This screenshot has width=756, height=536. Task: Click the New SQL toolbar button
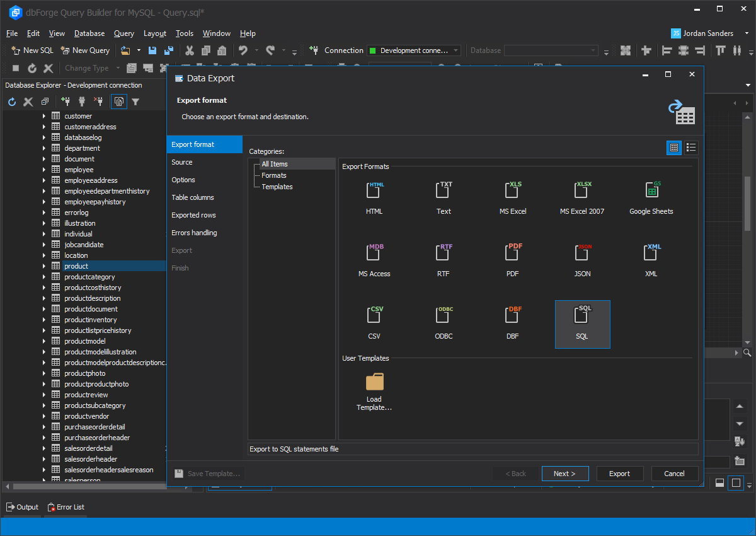(33, 50)
